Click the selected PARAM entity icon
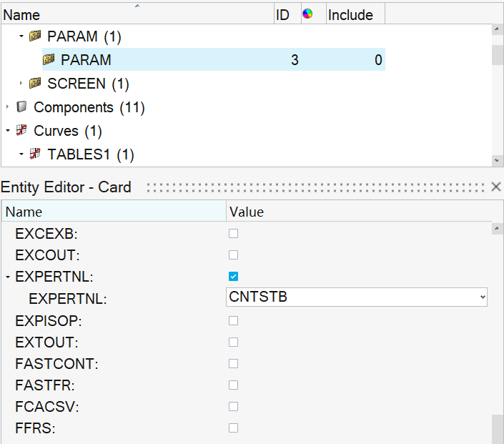The width and height of the screenshot is (504, 444). click(49, 60)
